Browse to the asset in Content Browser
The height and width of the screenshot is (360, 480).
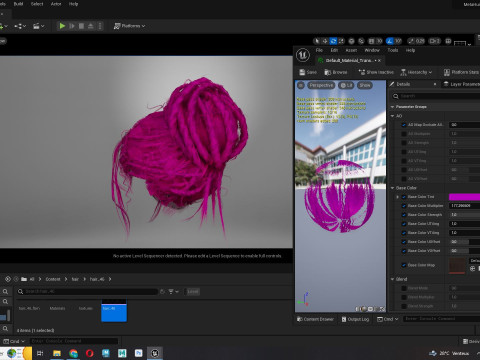(336, 72)
